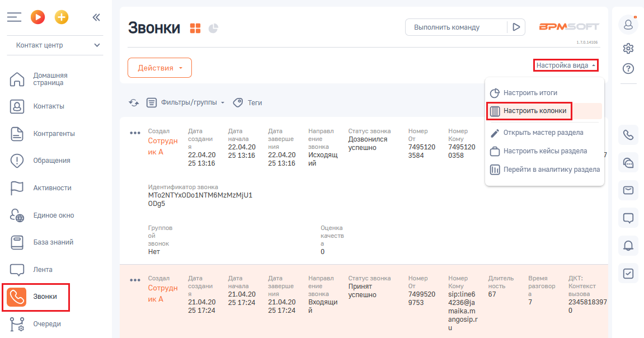Click the База знаний book icon

coord(17,242)
